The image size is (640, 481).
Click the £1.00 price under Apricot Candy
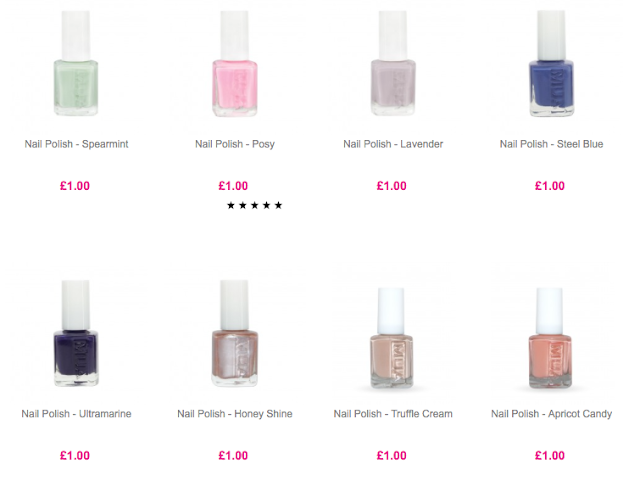550,456
